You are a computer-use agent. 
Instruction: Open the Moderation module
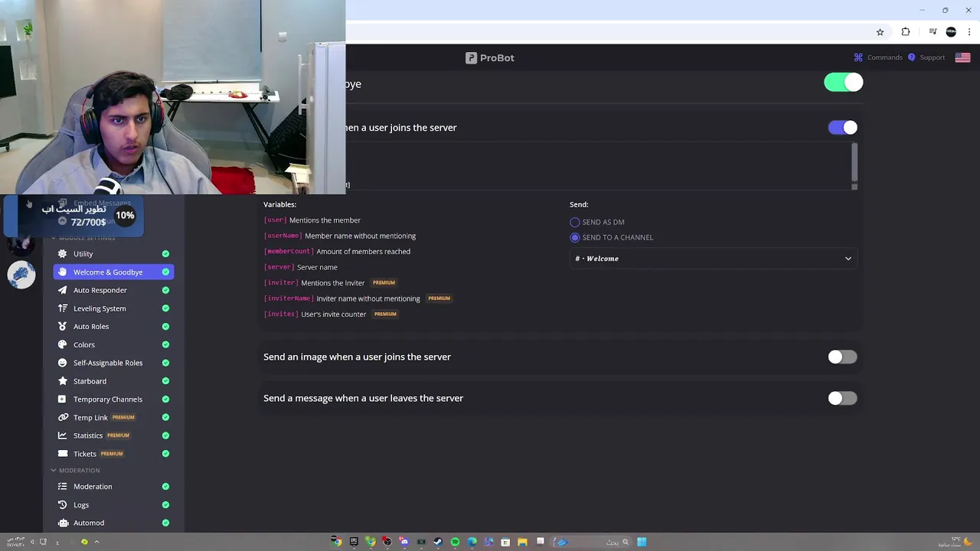[113, 487]
